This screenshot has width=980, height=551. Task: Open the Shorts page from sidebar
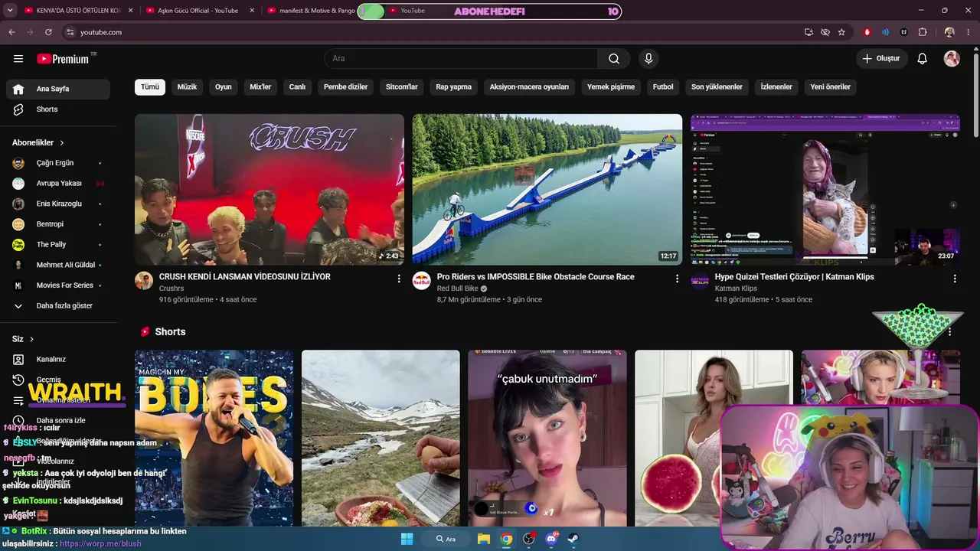pos(58,109)
